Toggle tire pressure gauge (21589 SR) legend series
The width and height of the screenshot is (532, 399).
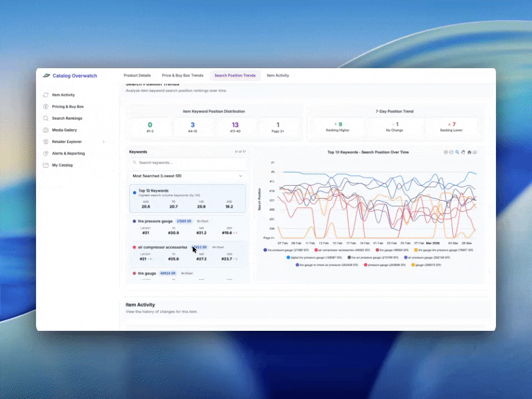pyautogui.click(x=286, y=250)
